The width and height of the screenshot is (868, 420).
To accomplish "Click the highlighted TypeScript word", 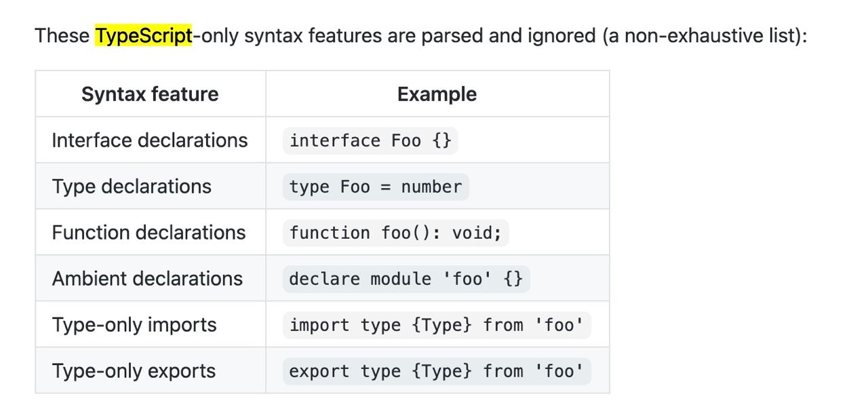I will [144, 35].
